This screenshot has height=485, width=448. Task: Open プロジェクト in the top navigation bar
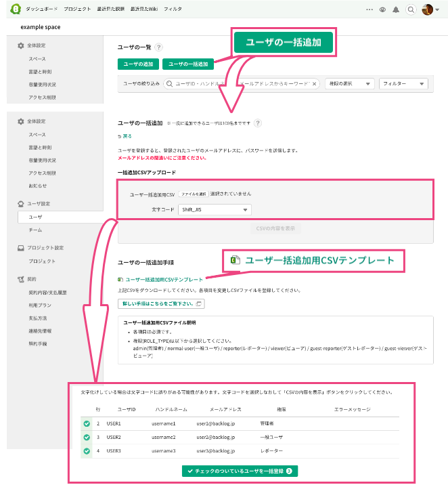[x=77, y=9]
